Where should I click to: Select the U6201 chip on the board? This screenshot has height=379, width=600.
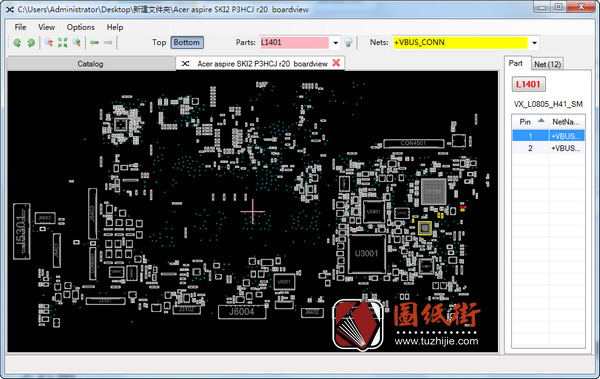[284, 282]
